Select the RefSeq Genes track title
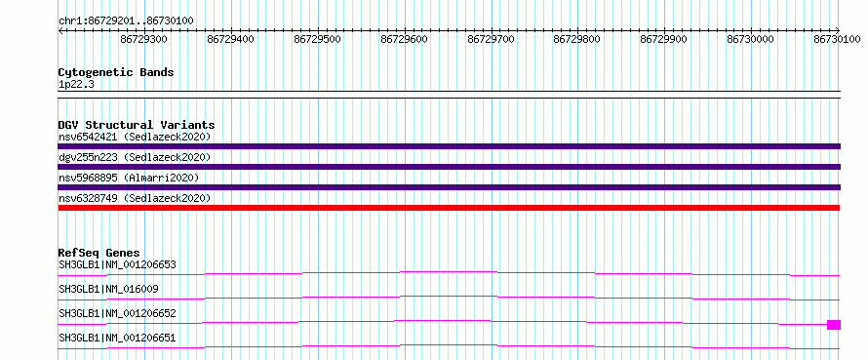The image size is (868, 360). click(x=99, y=253)
